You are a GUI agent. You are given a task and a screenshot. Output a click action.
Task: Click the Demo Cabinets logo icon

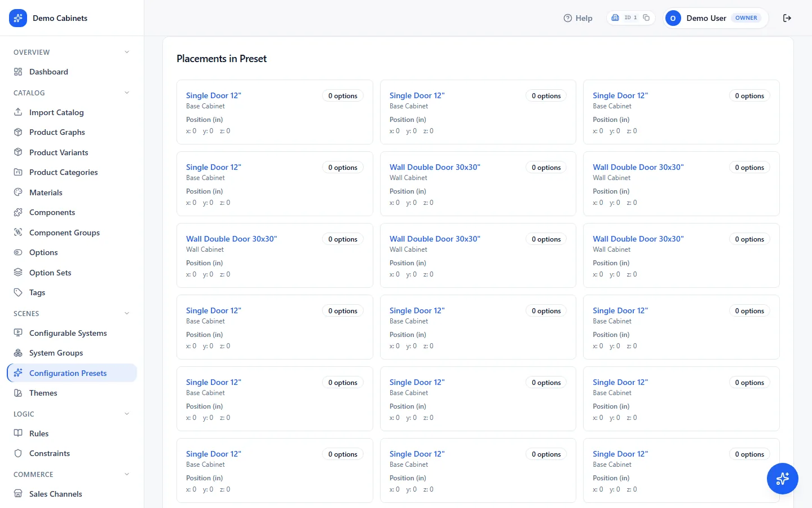18,18
